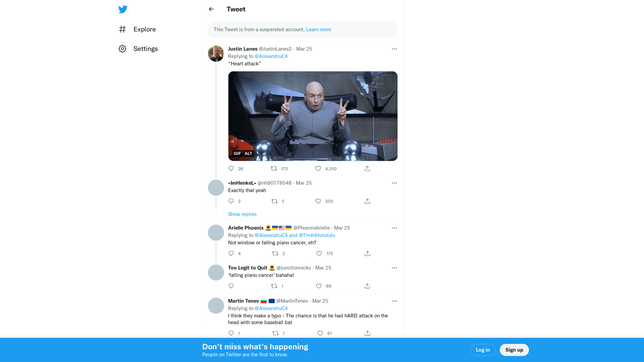Go back using the arrow icon

211,9
